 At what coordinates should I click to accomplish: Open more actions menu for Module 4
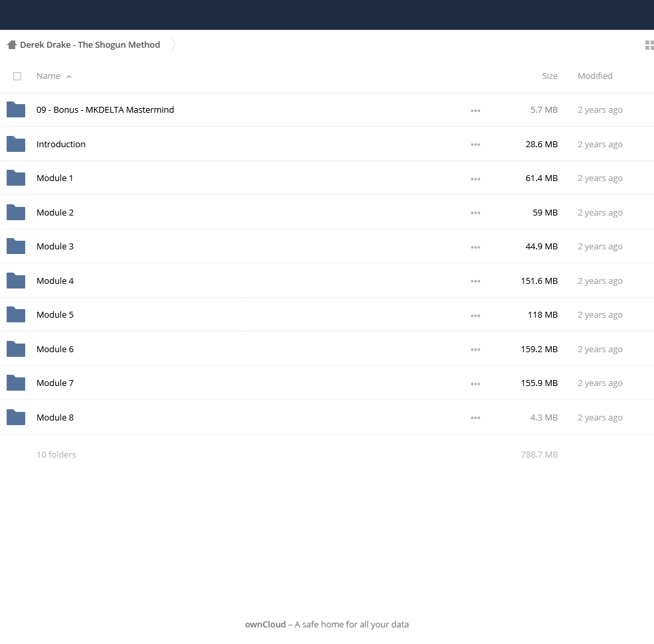pyautogui.click(x=476, y=281)
